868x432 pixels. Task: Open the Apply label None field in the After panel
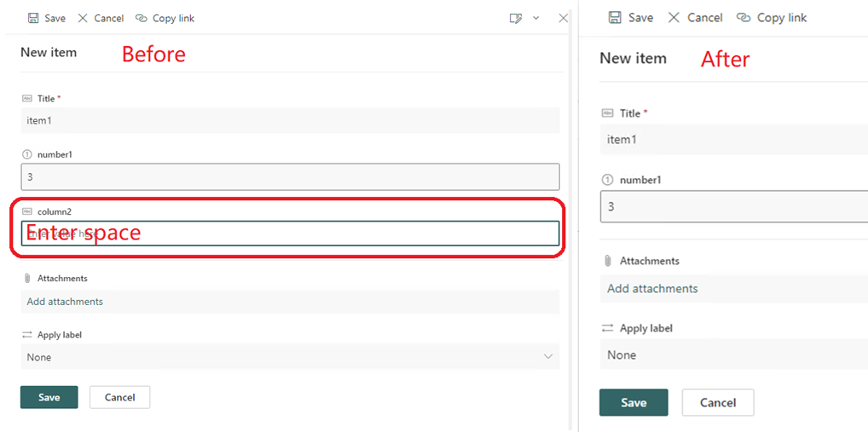point(734,354)
